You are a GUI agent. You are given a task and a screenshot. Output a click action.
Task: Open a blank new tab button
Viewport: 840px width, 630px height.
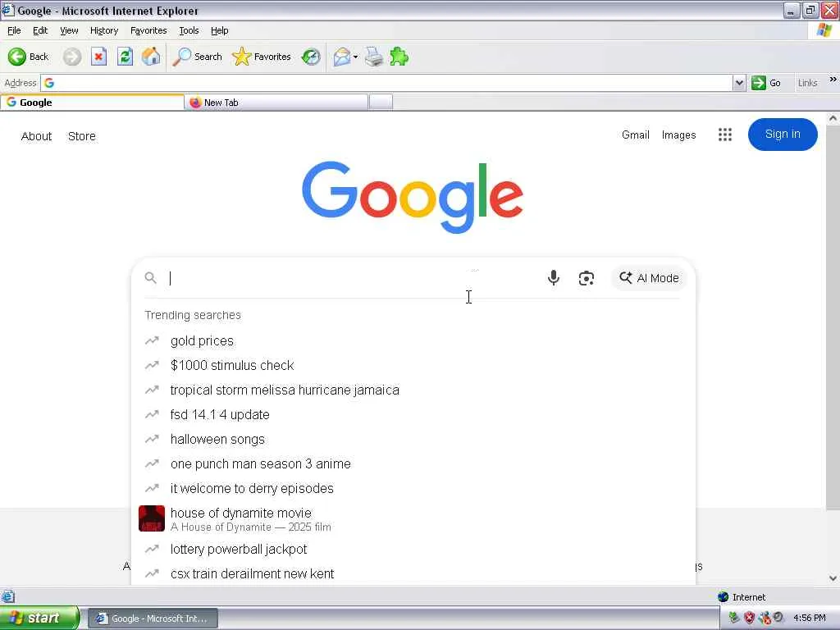click(381, 102)
